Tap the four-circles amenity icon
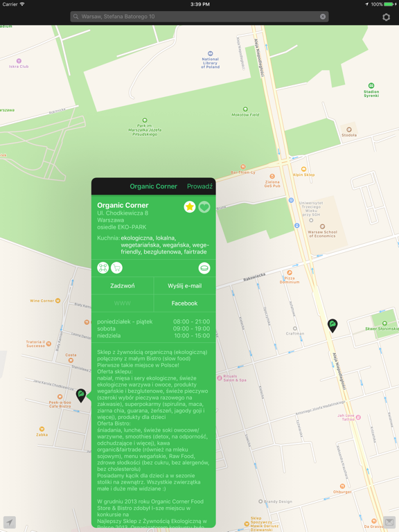The width and height of the screenshot is (399, 532). click(x=103, y=267)
